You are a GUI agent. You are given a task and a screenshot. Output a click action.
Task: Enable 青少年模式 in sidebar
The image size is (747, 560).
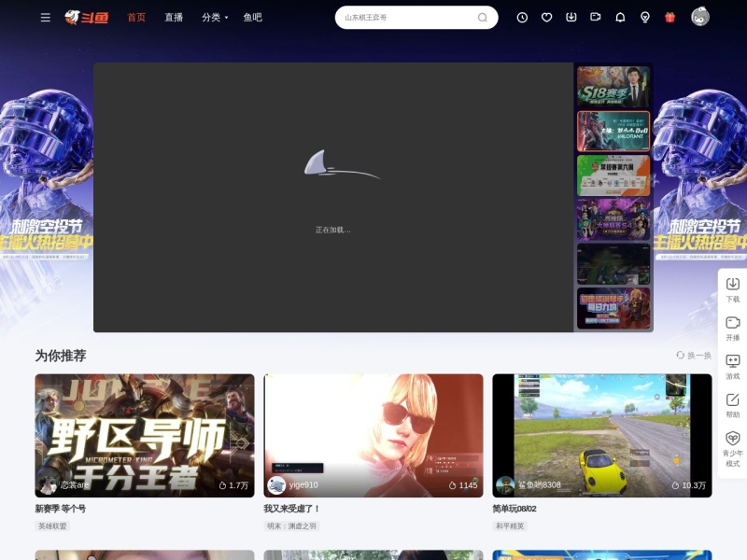click(733, 450)
